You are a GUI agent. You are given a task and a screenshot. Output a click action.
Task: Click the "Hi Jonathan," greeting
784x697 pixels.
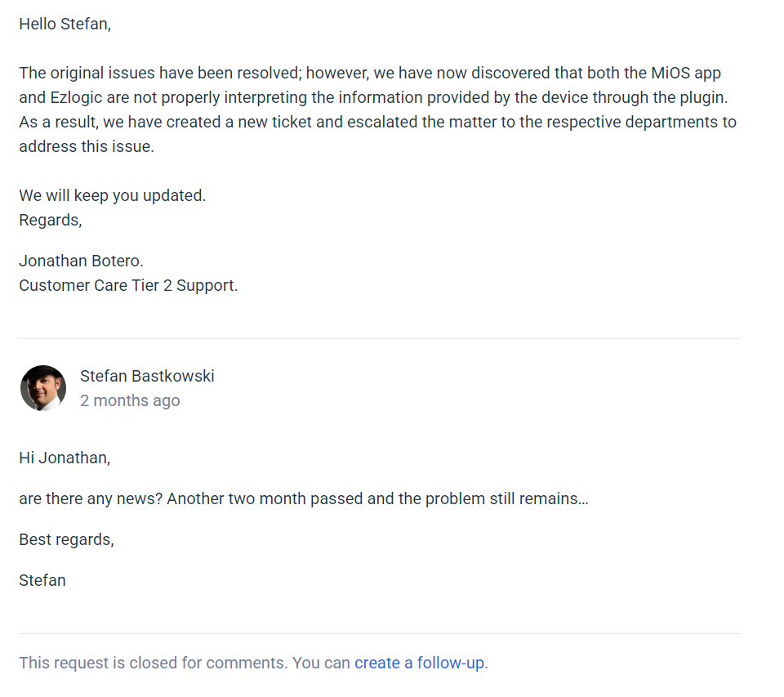[65, 458]
